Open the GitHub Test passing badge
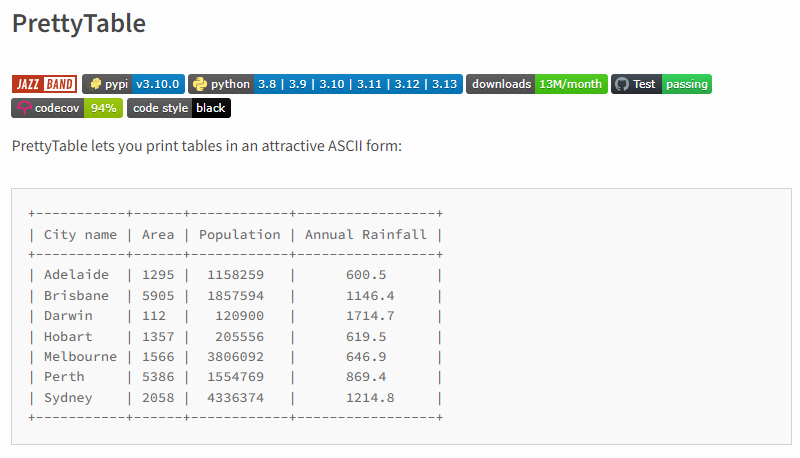The width and height of the screenshot is (800, 458). coord(661,84)
